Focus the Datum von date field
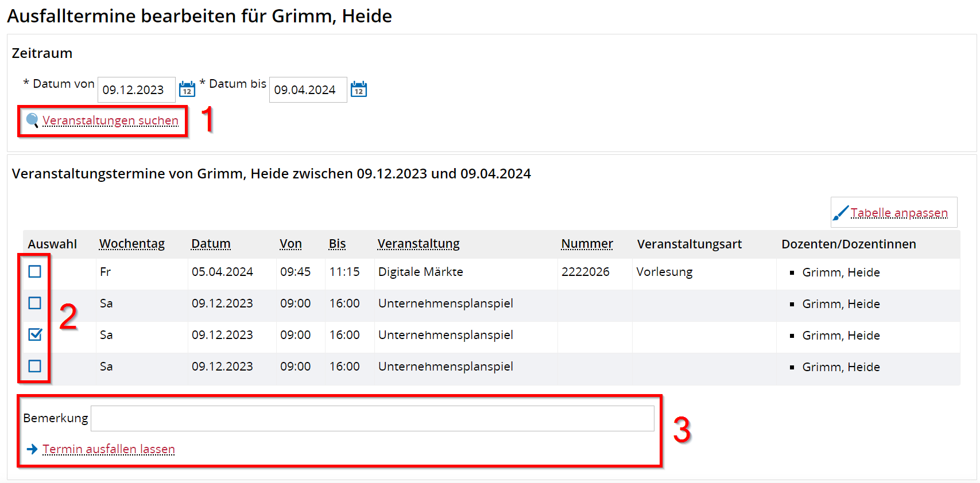 137,89
